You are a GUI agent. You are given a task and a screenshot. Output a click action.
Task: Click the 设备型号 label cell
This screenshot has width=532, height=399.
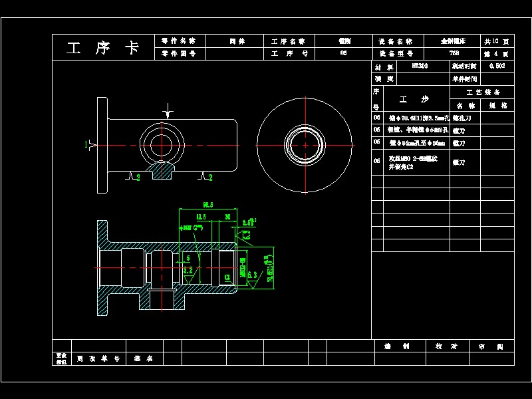[x=398, y=54]
